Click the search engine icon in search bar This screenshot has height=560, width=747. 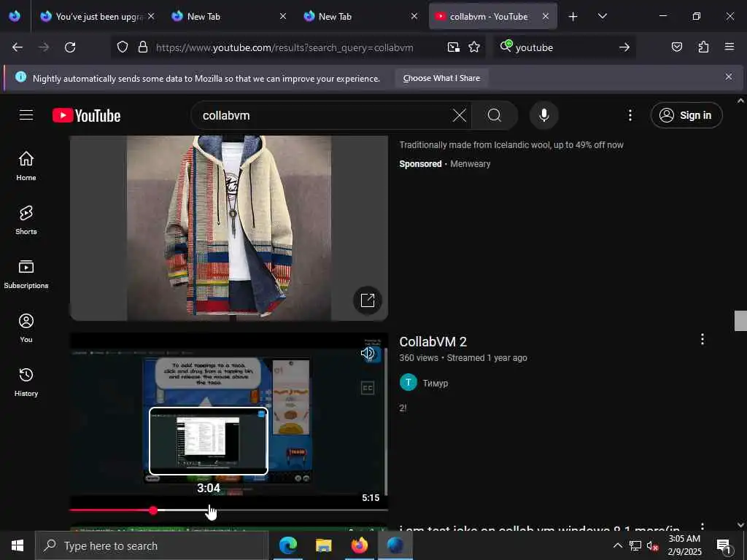click(x=506, y=46)
